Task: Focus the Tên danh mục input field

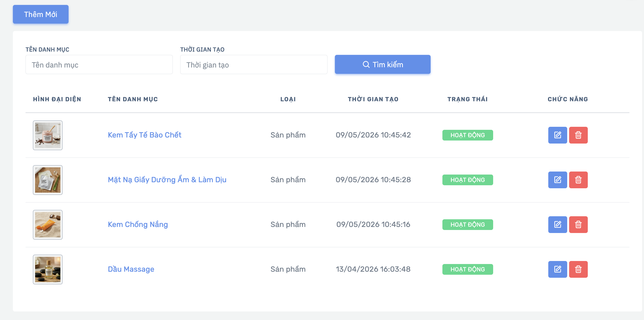Action: pyautogui.click(x=99, y=64)
